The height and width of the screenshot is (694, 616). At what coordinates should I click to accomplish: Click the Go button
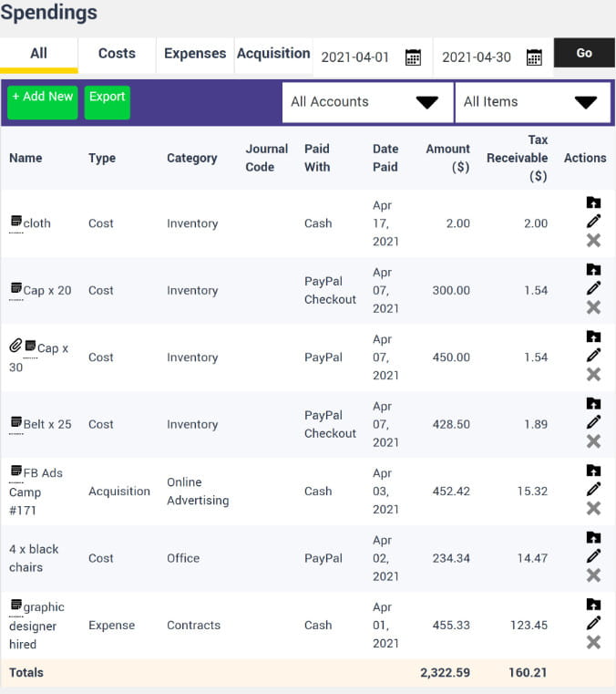584,54
